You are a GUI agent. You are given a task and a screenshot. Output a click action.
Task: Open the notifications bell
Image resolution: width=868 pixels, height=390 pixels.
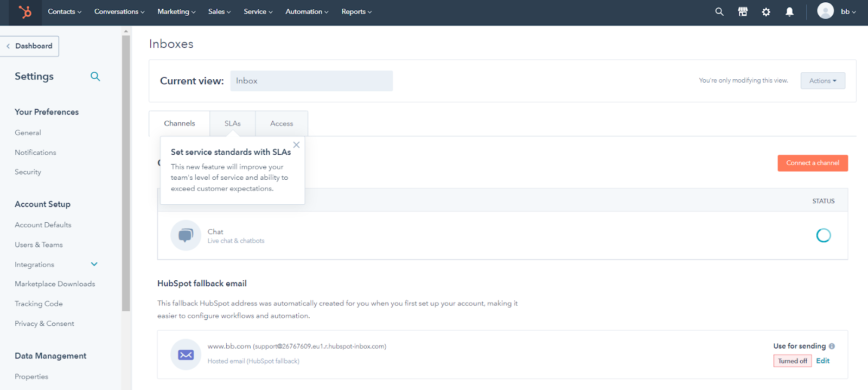789,12
